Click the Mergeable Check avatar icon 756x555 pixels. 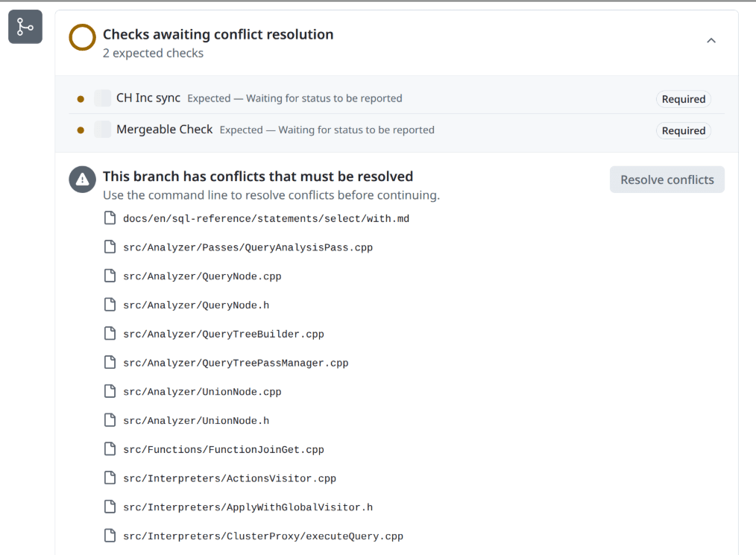pos(103,130)
